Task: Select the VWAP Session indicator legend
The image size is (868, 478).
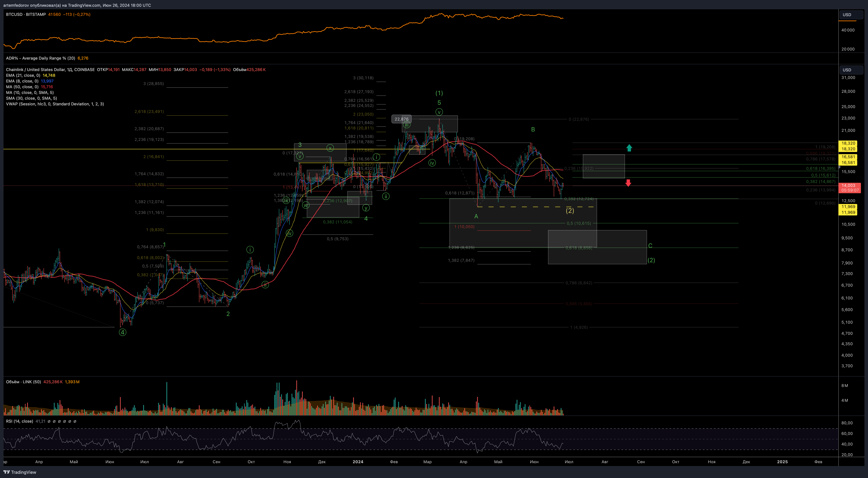Action: click(x=55, y=104)
